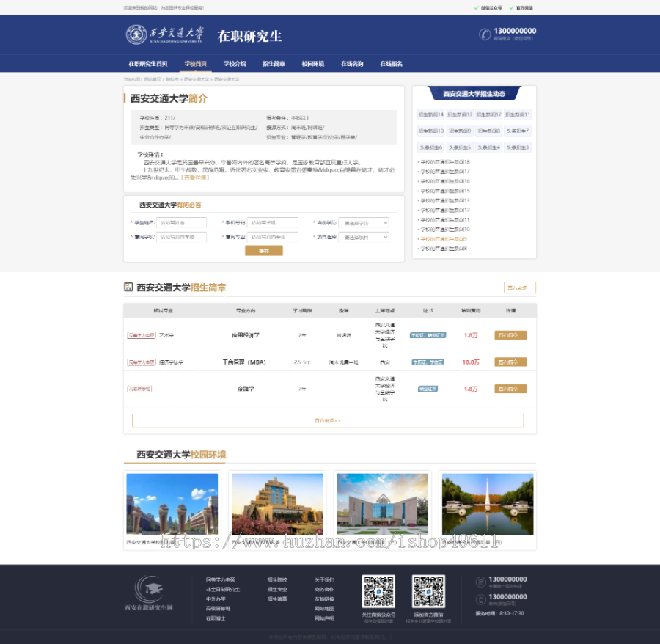Click the 头条招生7 tag
The width and height of the screenshot is (660, 644).
point(518,131)
